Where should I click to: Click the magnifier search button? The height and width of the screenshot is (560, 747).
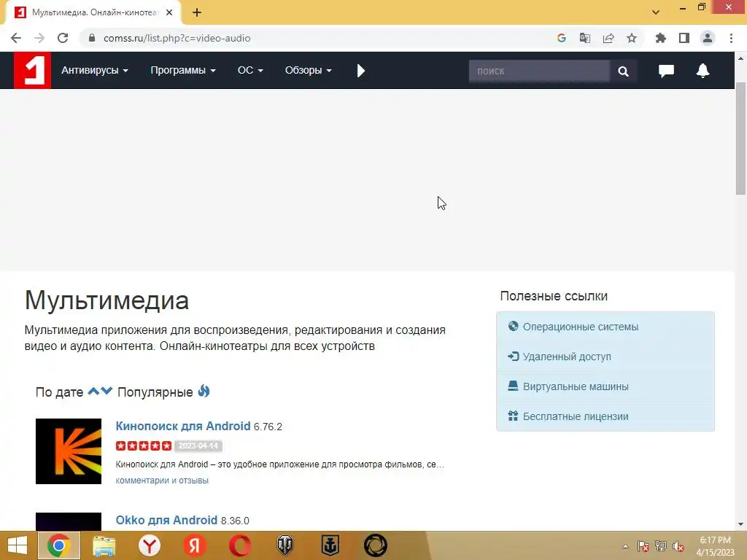pyautogui.click(x=623, y=71)
